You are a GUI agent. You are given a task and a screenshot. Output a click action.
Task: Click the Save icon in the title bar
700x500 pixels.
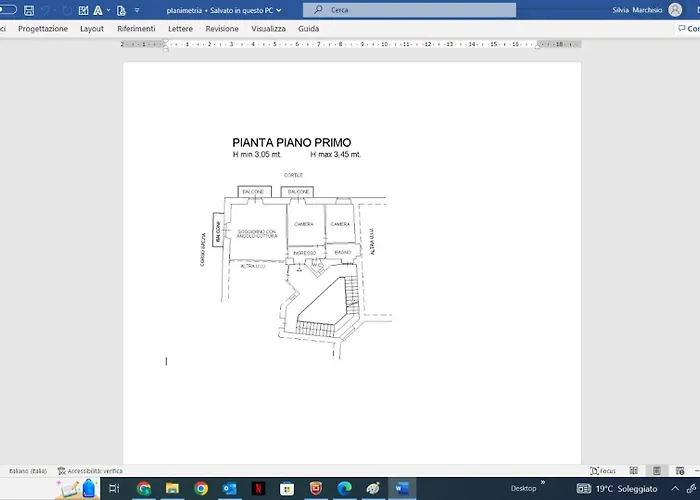[x=27, y=9]
